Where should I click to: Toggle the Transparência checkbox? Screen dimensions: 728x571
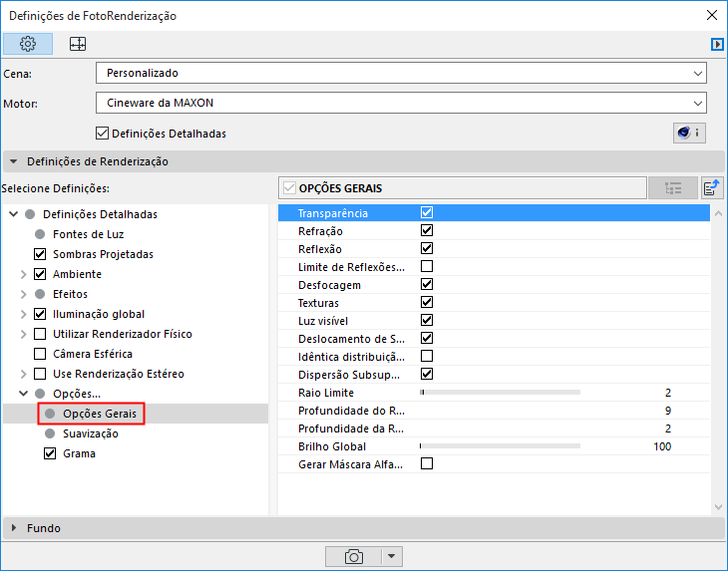point(427,212)
